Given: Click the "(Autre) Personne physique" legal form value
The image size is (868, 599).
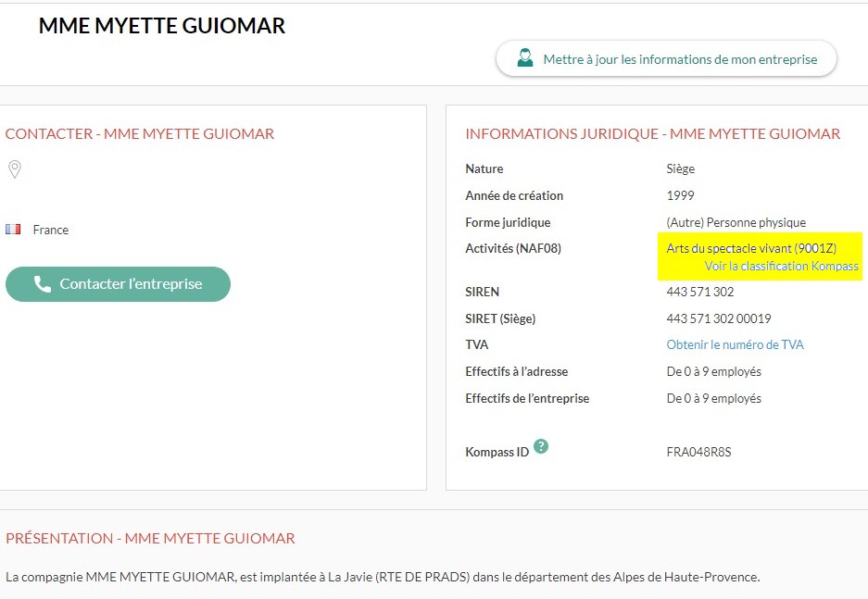Looking at the screenshot, I should coord(736,223).
